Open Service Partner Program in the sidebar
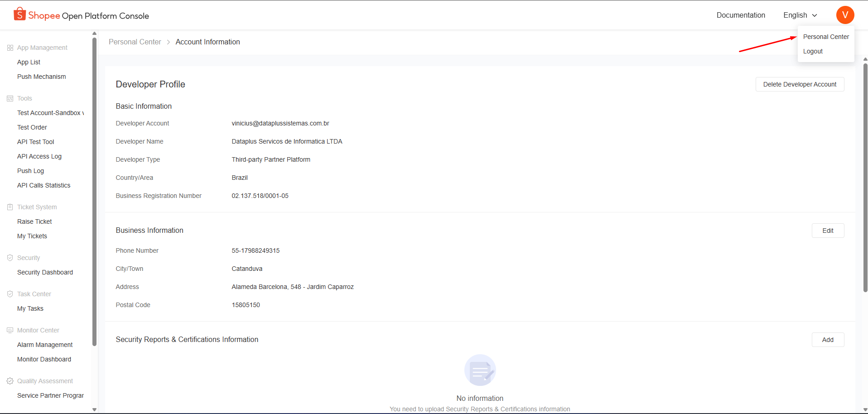868x414 pixels. (x=50, y=395)
